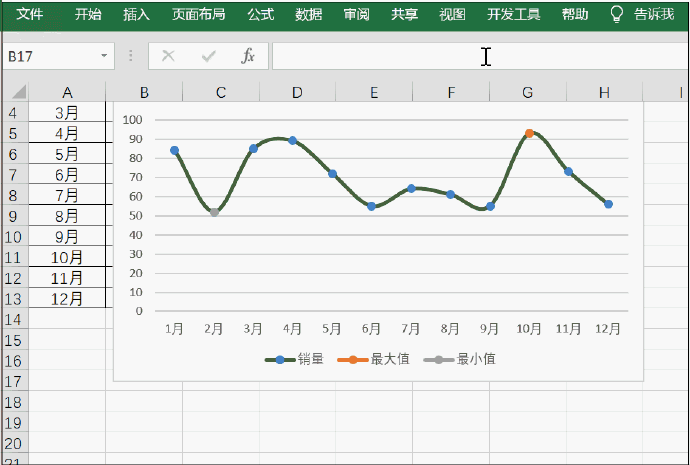Select column D header
This screenshot has height=465, width=690.
point(297,92)
